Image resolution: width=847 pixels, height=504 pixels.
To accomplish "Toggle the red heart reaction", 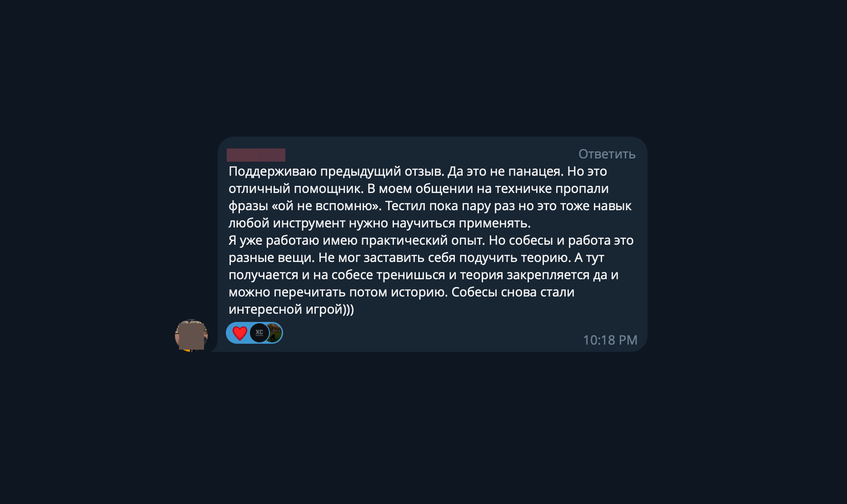I will click(239, 333).
